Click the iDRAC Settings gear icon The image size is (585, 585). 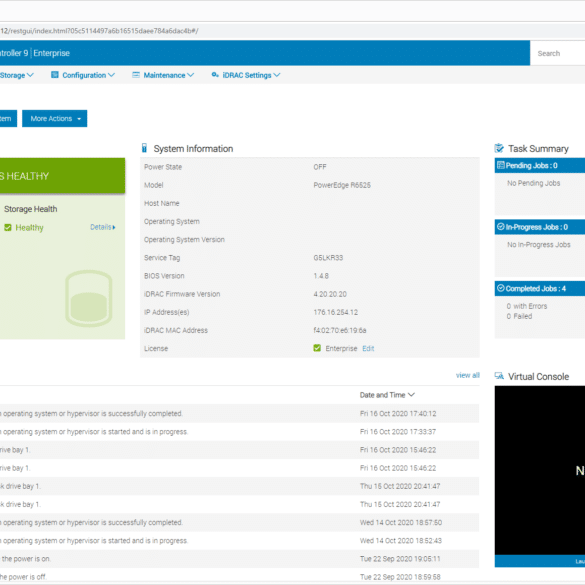tap(215, 75)
